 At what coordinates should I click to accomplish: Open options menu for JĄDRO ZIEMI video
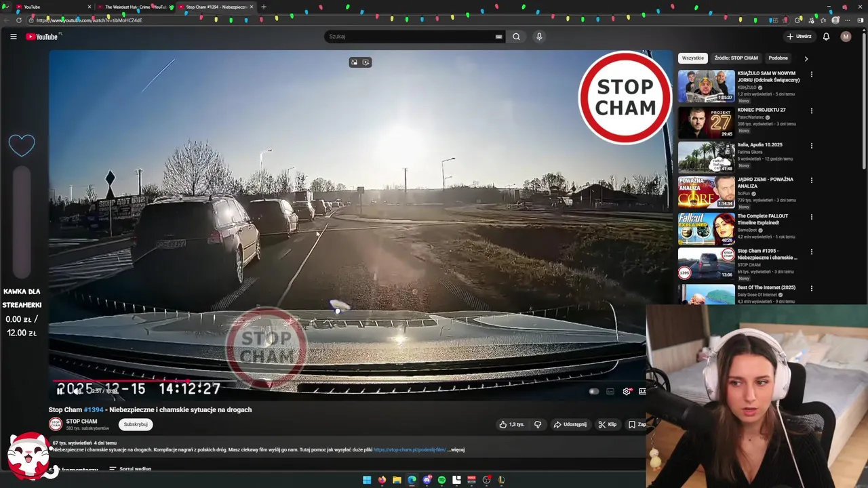pos(811,180)
